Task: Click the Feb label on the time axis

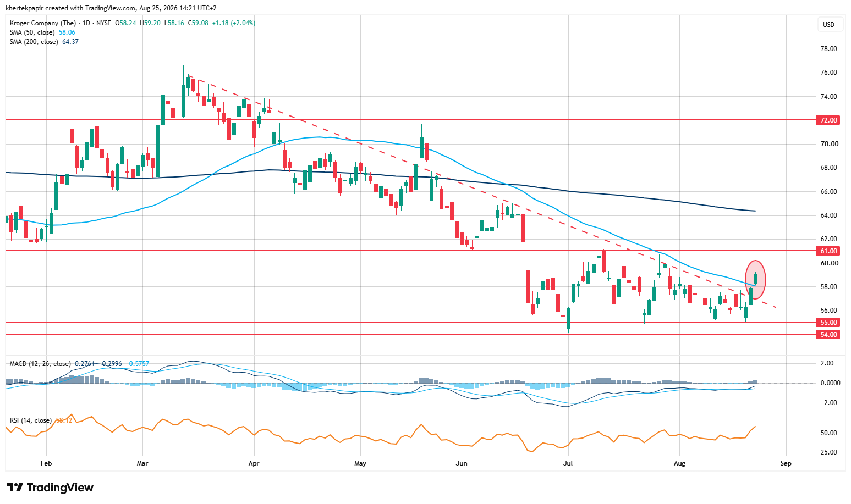Action: (x=46, y=463)
